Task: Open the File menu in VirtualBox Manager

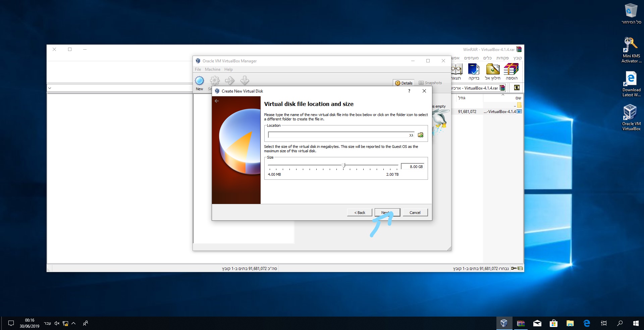Action: point(198,69)
